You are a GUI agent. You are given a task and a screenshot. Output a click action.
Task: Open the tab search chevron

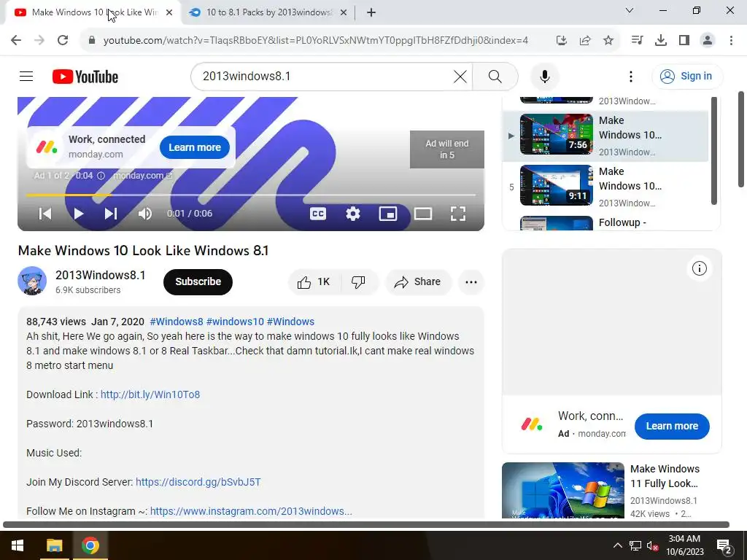[629, 10]
